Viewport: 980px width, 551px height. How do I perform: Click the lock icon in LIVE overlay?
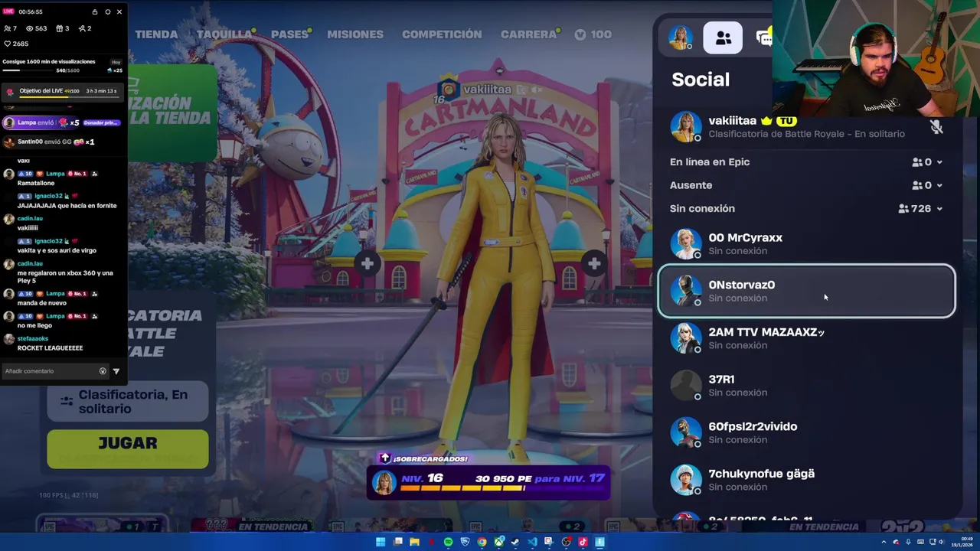click(95, 12)
